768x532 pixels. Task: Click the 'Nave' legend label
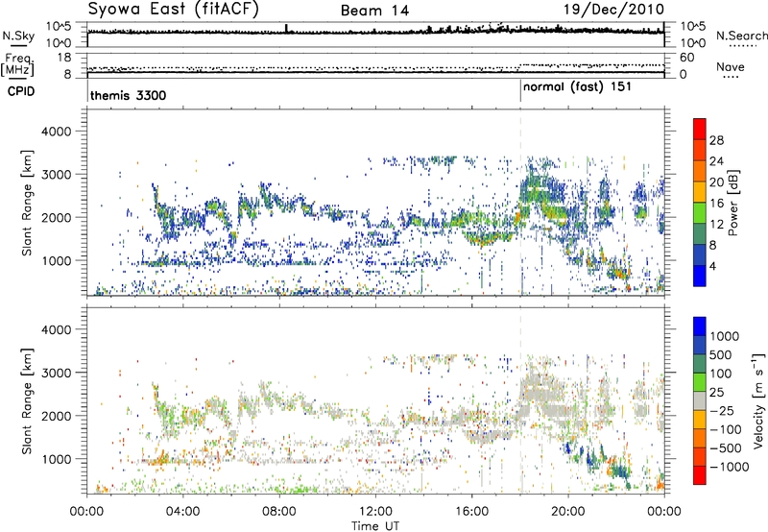731,66
